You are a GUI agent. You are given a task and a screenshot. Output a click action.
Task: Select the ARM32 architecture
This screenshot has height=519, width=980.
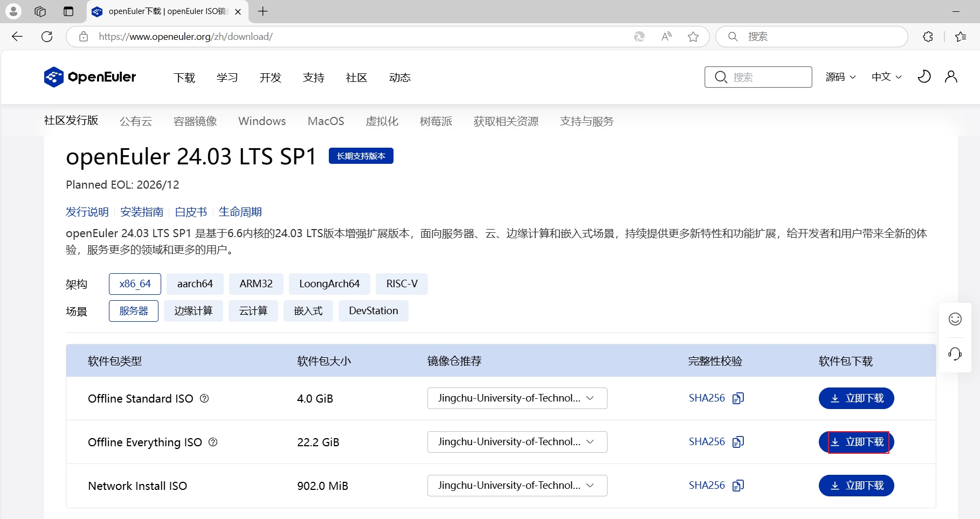256,284
